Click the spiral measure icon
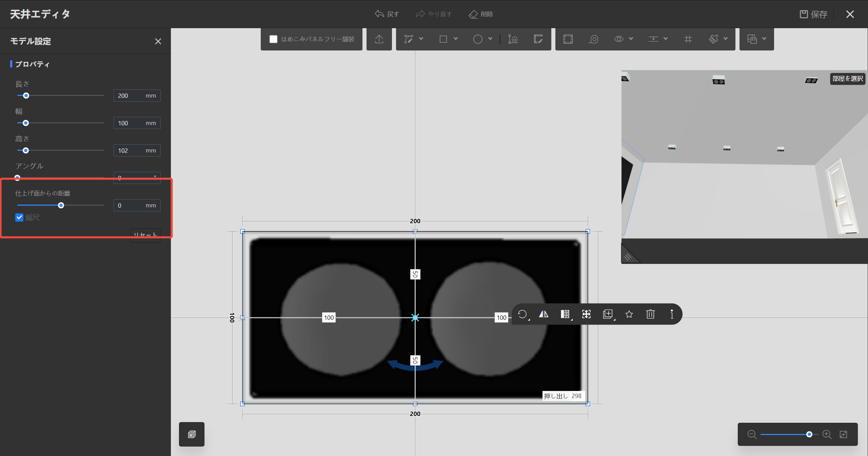Image resolution: width=868 pixels, height=456 pixels. coord(594,39)
